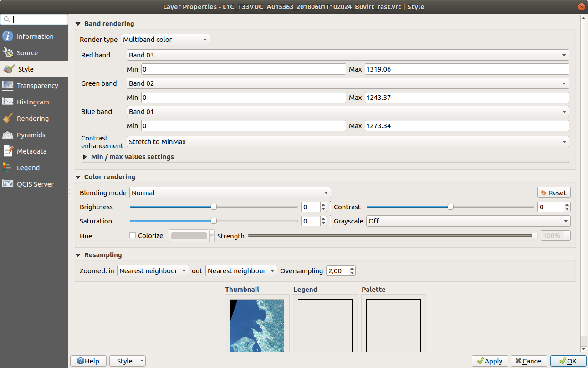
Task: Collapse the Band rendering section
Action: (x=78, y=24)
